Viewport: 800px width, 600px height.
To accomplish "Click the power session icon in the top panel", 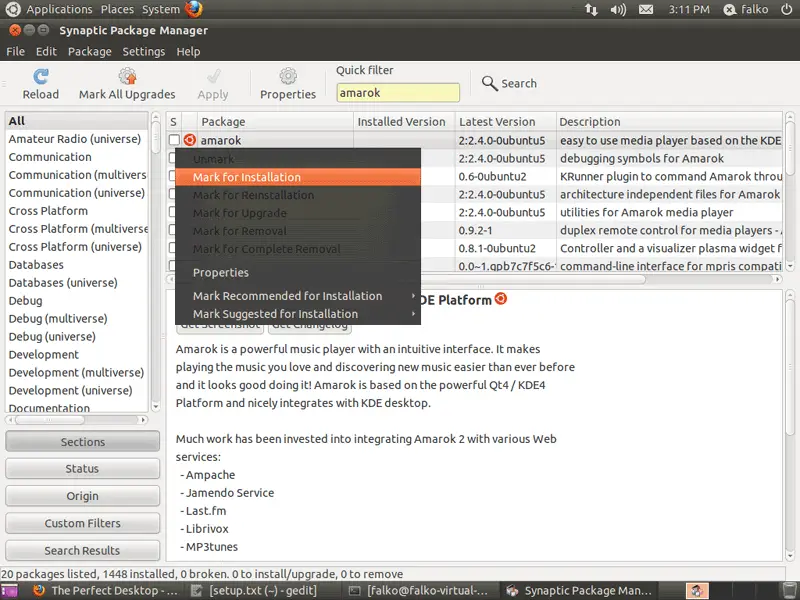I will [x=787, y=9].
